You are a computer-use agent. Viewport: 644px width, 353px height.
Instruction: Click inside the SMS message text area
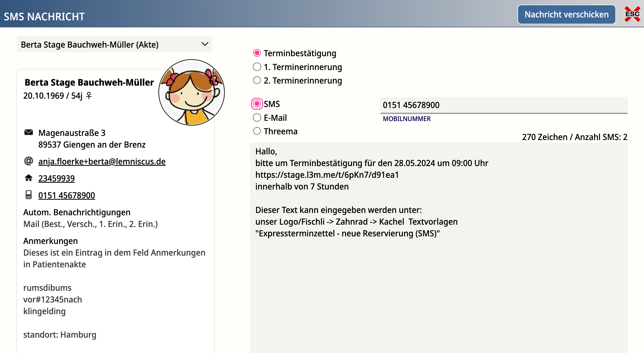coord(438,273)
